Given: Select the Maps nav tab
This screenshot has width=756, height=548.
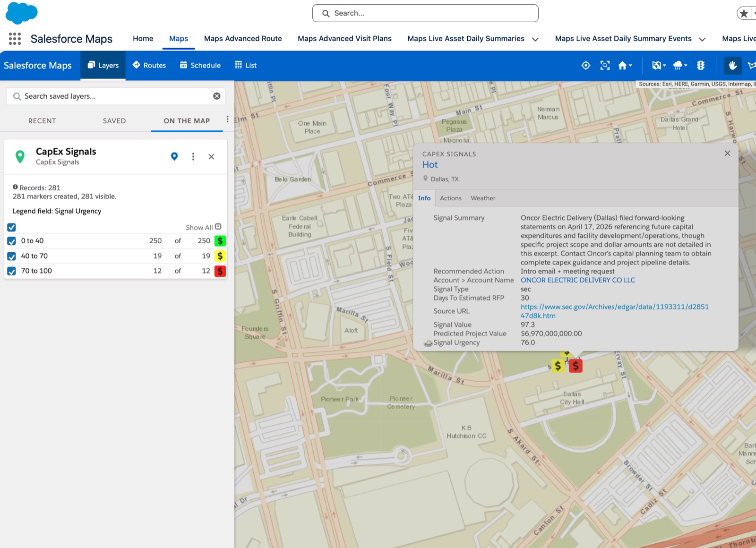Looking at the screenshot, I should [179, 39].
